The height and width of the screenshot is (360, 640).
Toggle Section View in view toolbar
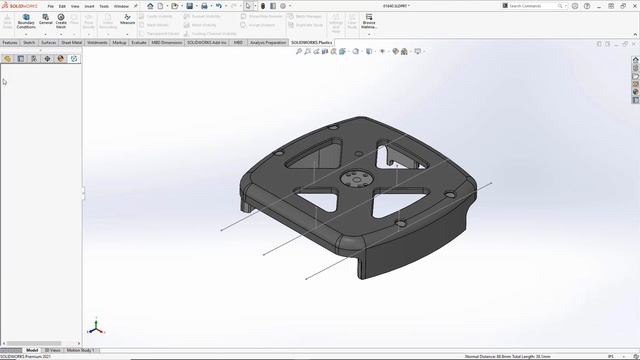[x=325, y=51]
